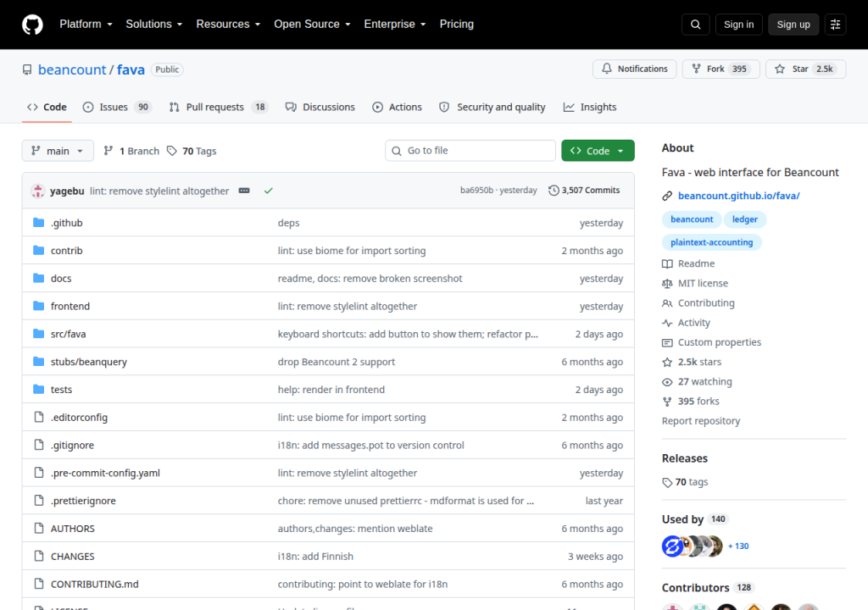Open the ba6950b commit hash link
Image resolution: width=868 pixels, height=610 pixels.
click(x=476, y=191)
